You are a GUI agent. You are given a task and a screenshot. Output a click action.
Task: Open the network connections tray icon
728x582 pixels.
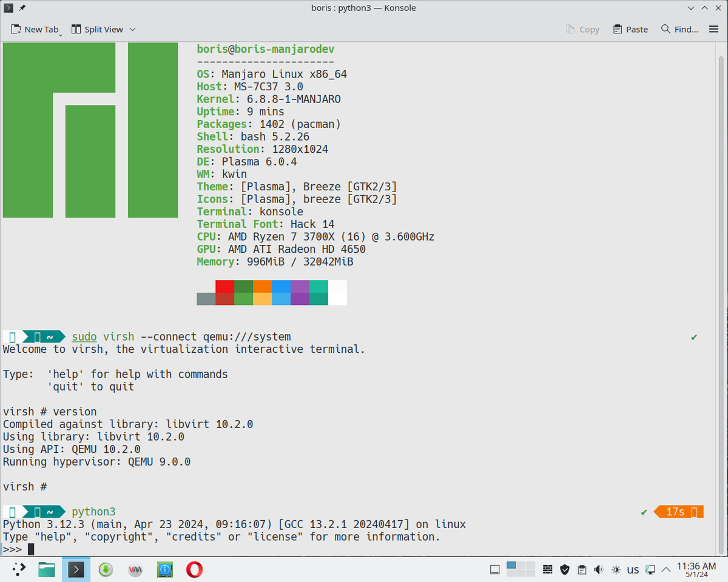[650, 570]
